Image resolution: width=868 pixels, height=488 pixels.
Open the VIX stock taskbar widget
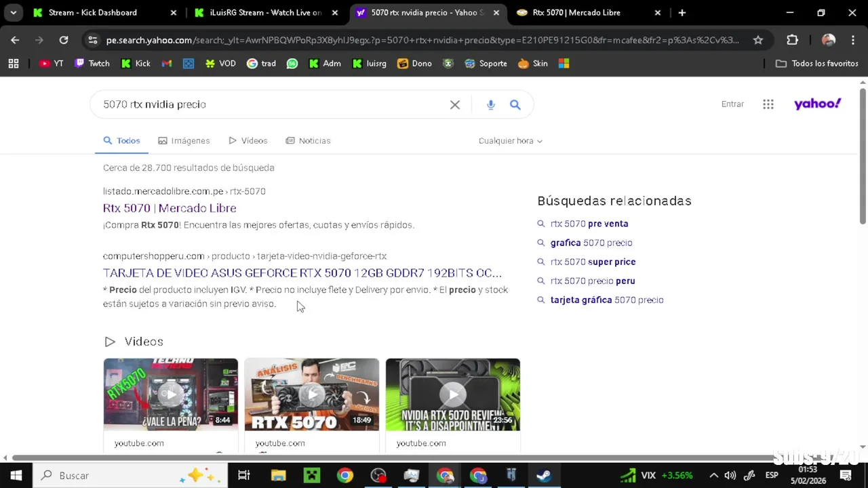coord(656,475)
